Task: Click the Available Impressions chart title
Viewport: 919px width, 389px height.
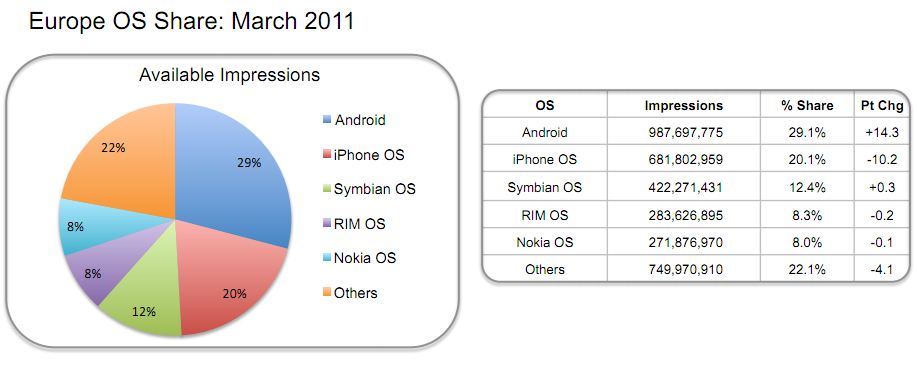Action: [x=229, y=75]
